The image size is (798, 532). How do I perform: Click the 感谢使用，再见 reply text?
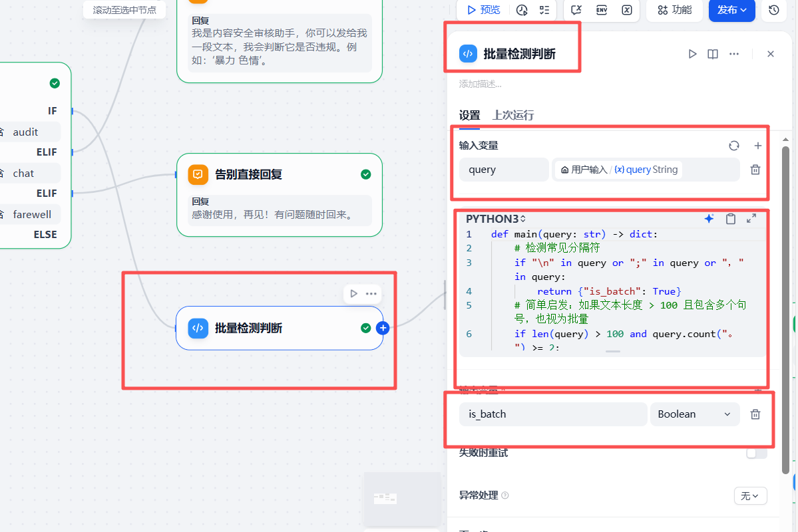[x=274, y=215]
